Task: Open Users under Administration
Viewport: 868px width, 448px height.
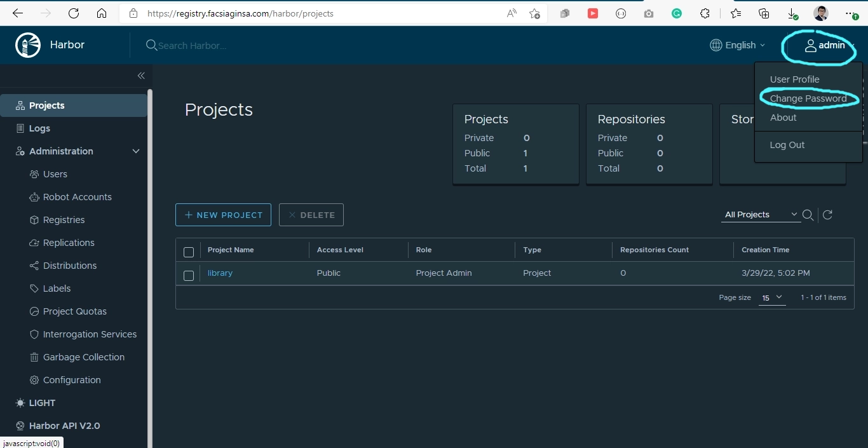Action: pos(55,174)
